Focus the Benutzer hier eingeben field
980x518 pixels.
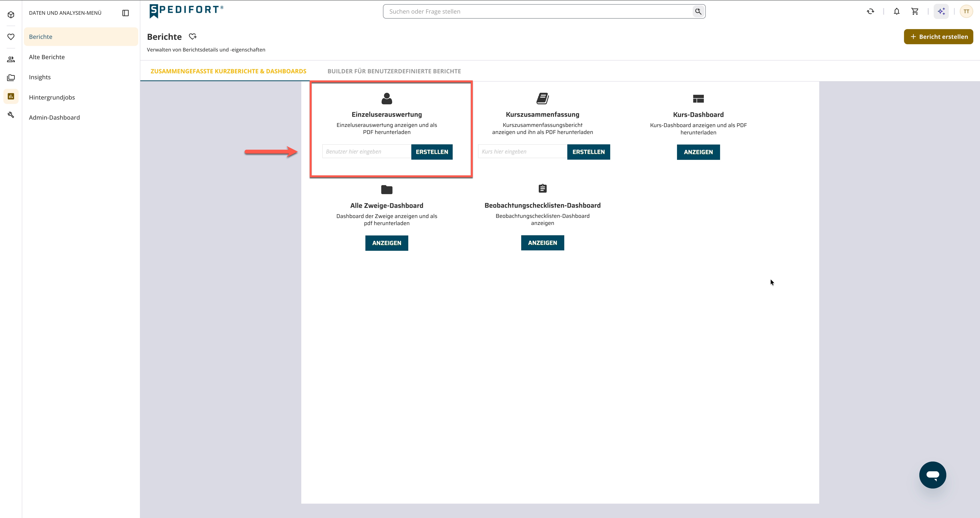pos(367,151)
